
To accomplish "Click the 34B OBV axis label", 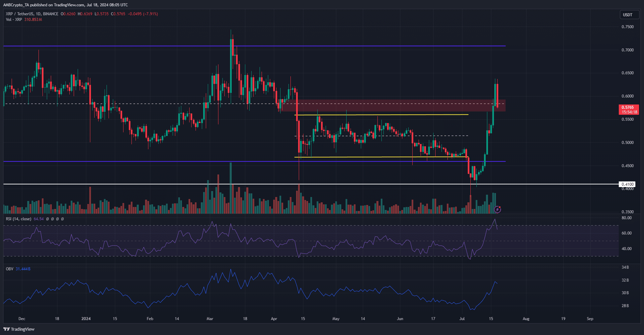I will (x=625, y=267).
